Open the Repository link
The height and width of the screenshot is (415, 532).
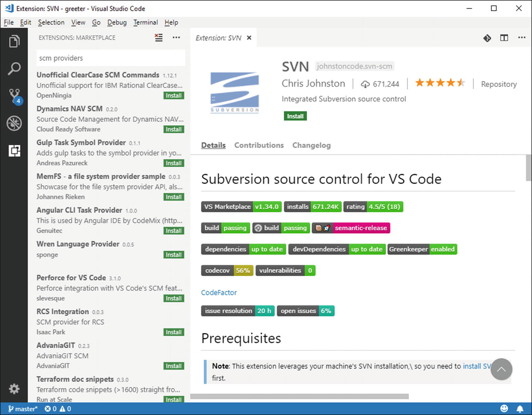pos(499,84)
